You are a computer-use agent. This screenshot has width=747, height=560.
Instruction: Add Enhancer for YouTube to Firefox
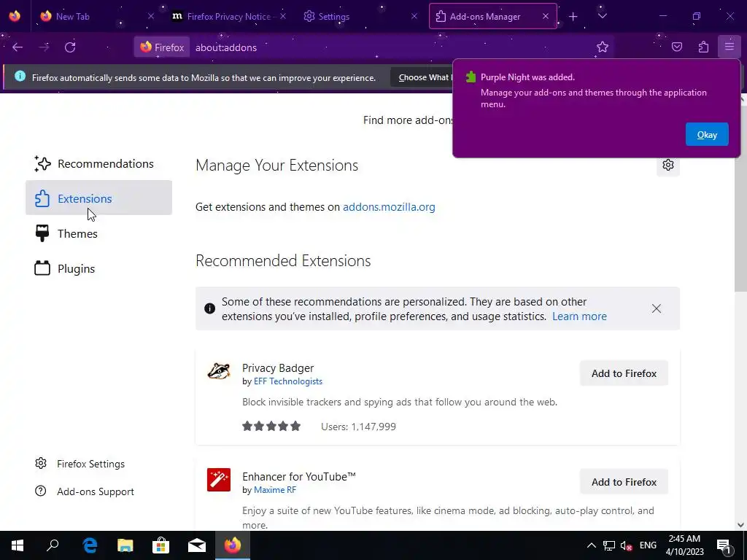tap(624, 482)
